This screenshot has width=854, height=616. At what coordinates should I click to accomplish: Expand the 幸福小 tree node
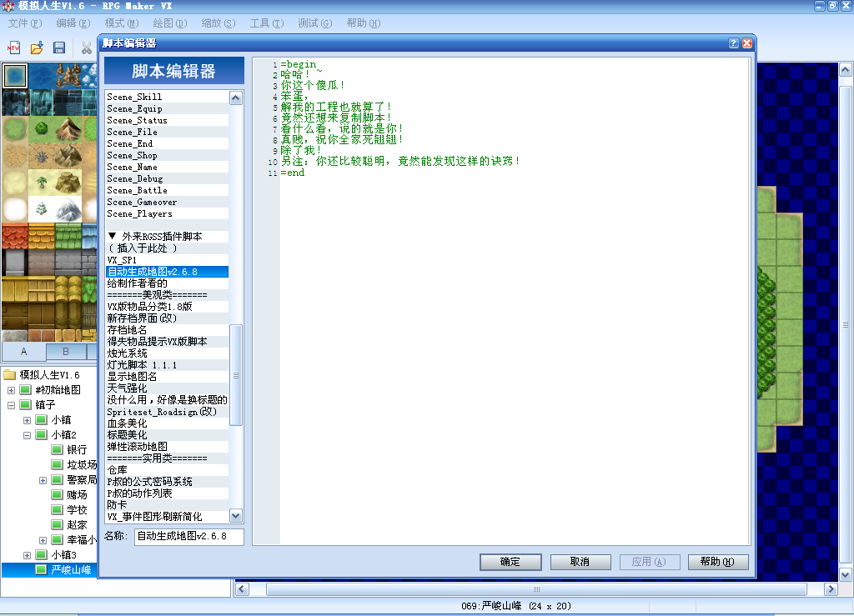click(43, 540)
